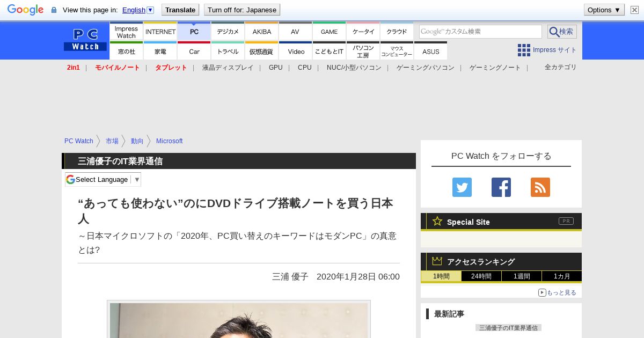Image resolution: width=644 pixels, height=338 pixels.
Task: Click the 三浦優子のIT業界通信 tag in 最新記事
Action: [x=508, y=327]
